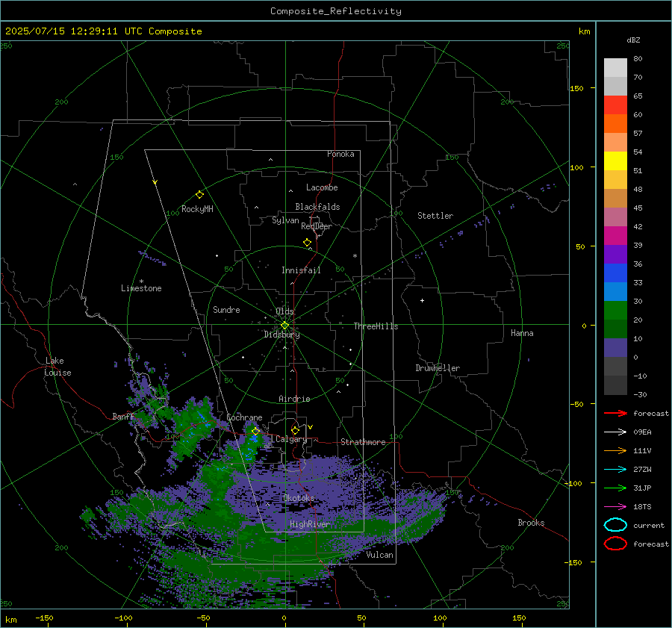
Task: Click the magenta swatch between 42 and 39
Action: tap(615, 235)
